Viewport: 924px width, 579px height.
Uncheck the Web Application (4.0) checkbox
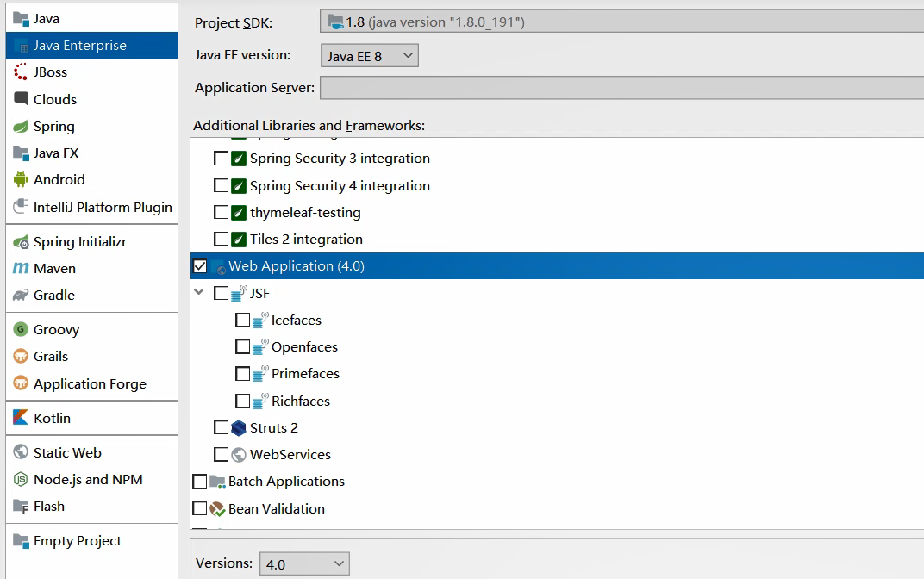pos(200,266)
